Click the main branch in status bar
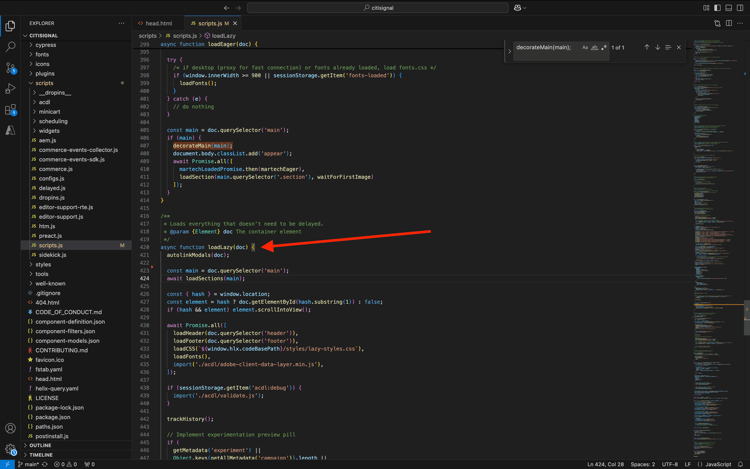 point(29,464)
